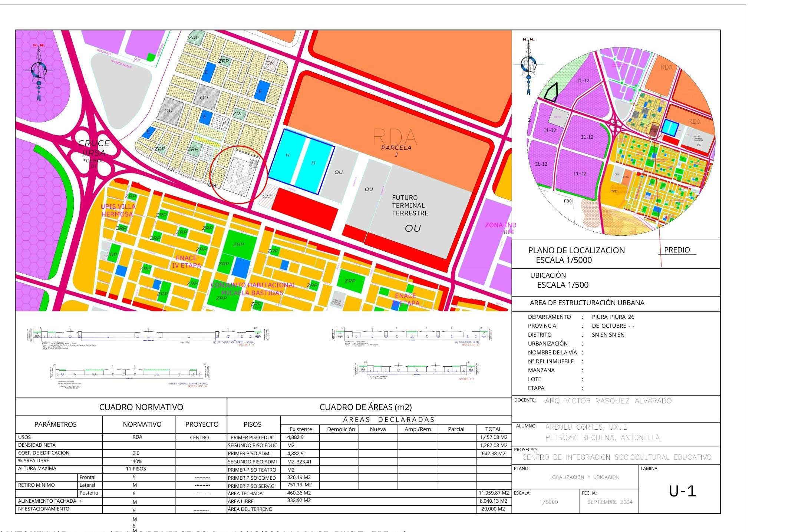Click the "SEPTIEMBRE 2024" date value
This screenshot has height=532, width=785.
click(610, 502)
